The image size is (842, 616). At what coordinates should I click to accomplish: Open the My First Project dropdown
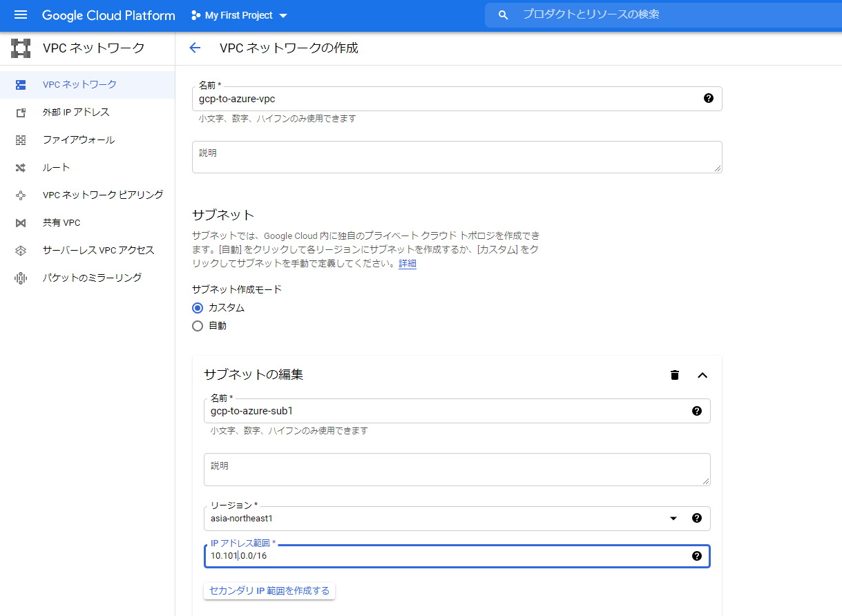[x=239, y=15]
